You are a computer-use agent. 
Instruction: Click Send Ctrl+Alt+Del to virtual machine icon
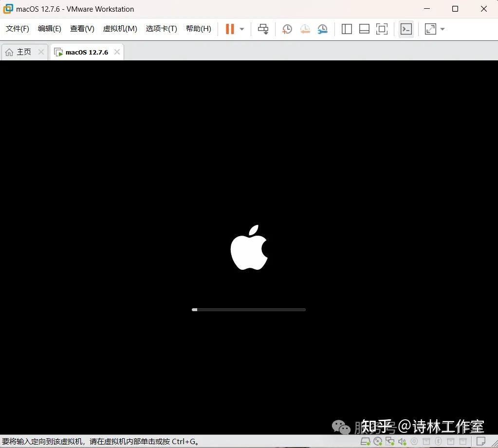pyautogui.click(x=263, y=29)
